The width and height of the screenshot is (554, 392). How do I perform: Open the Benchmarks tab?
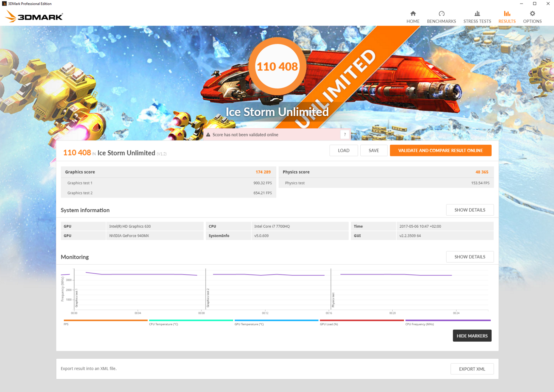point(441,17)
